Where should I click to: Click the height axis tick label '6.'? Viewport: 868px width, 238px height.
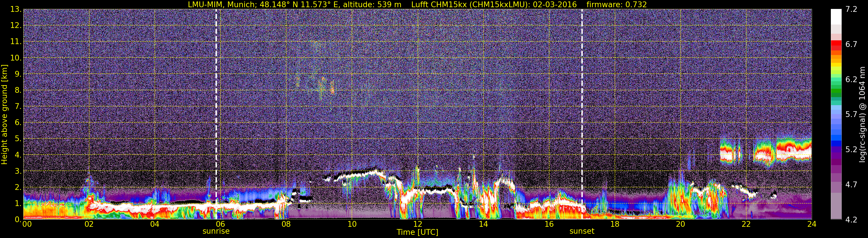18,122
